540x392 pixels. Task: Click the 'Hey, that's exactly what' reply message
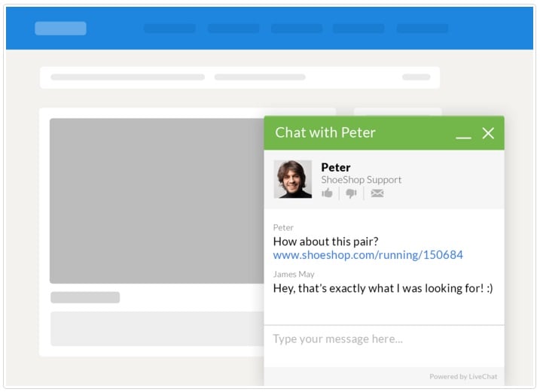tap(383, 288)
